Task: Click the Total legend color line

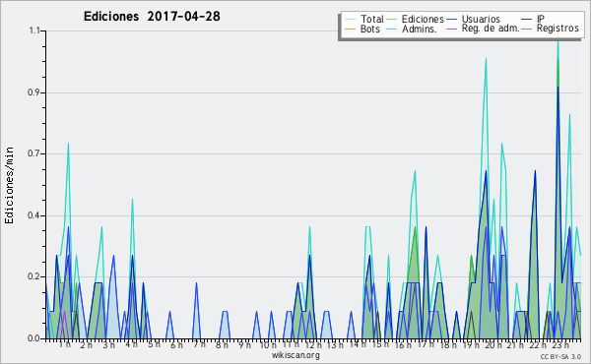Action: coord(350,20)
